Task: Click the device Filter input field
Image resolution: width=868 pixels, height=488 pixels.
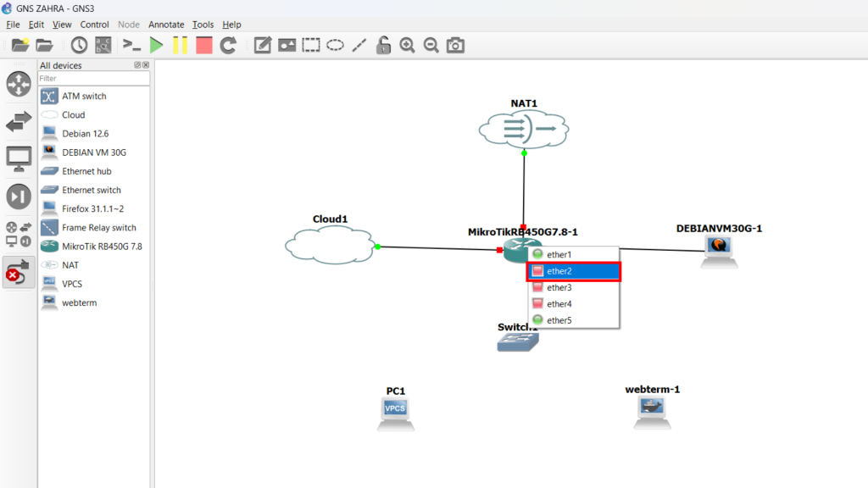Action: 93,79
